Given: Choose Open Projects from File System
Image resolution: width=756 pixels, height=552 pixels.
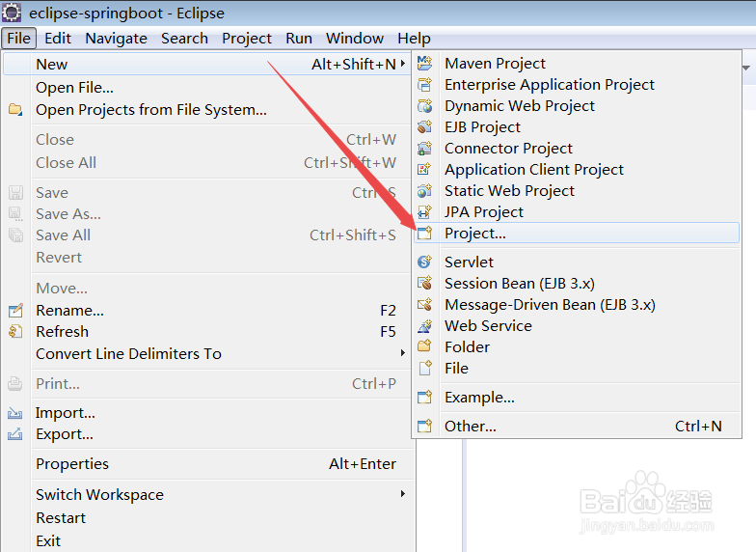Looking at the screenshot, I should click(150, 110).
